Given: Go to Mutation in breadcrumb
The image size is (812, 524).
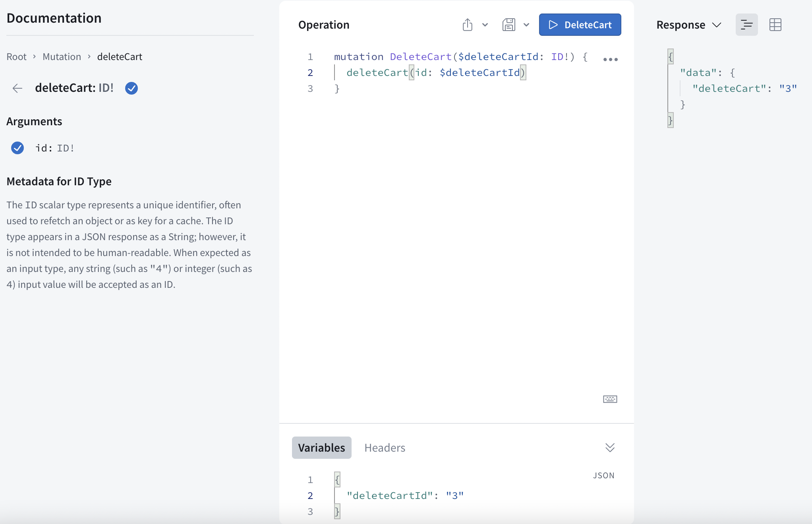Looking at the screenshot, I should pyautogui.click(x=62, y=57).
